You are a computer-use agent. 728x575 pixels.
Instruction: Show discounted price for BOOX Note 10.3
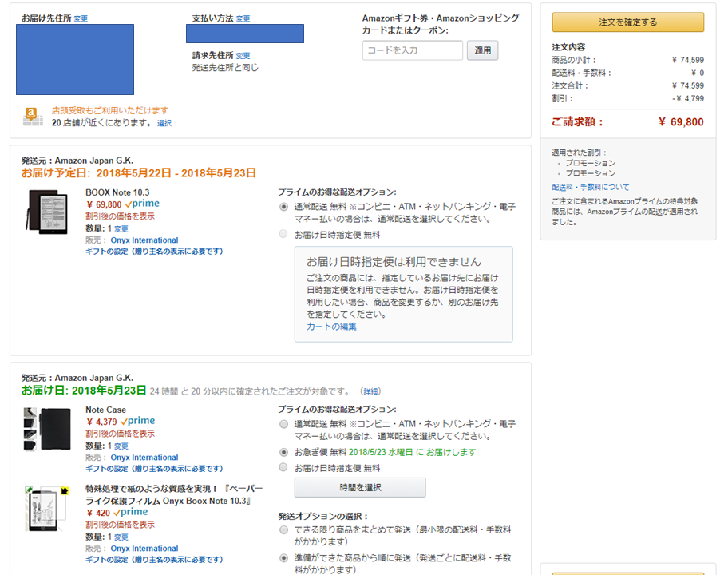tap(120, 216)
